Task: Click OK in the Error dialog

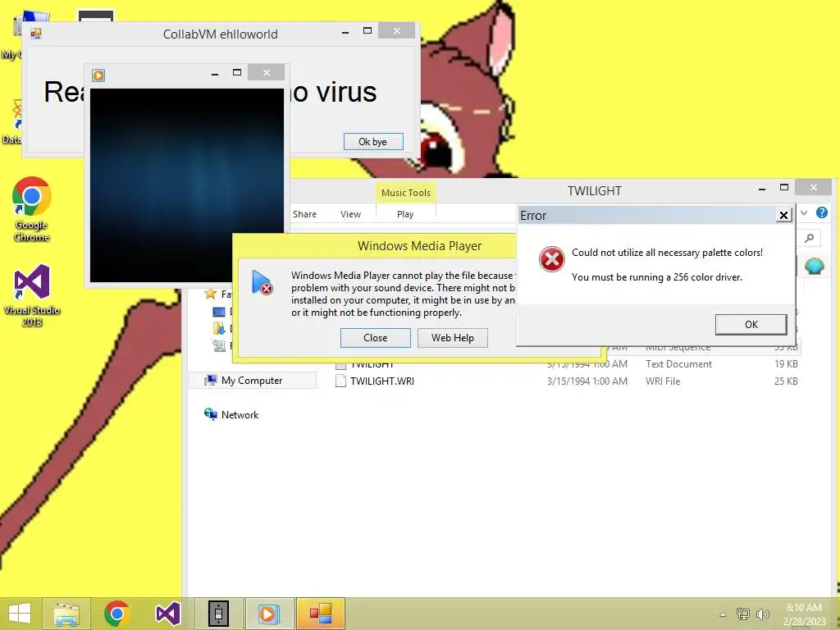Action: click(x=751, y=325)
